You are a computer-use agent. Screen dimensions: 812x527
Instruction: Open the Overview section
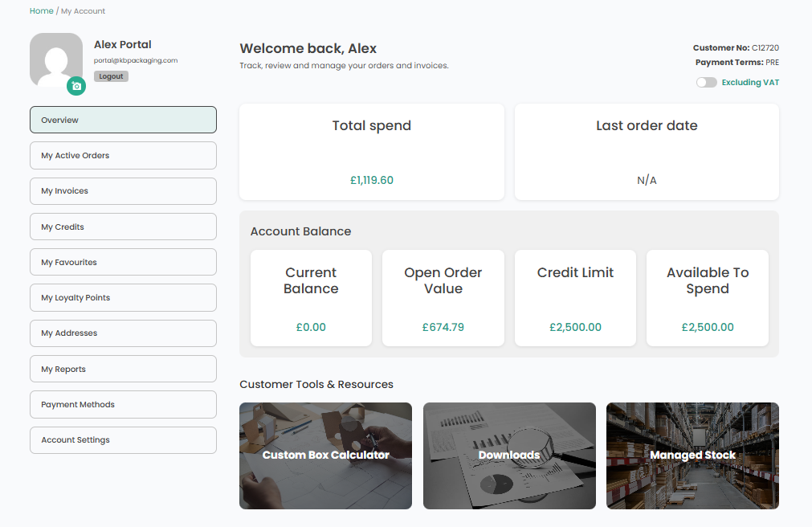[x=123, y=120]
